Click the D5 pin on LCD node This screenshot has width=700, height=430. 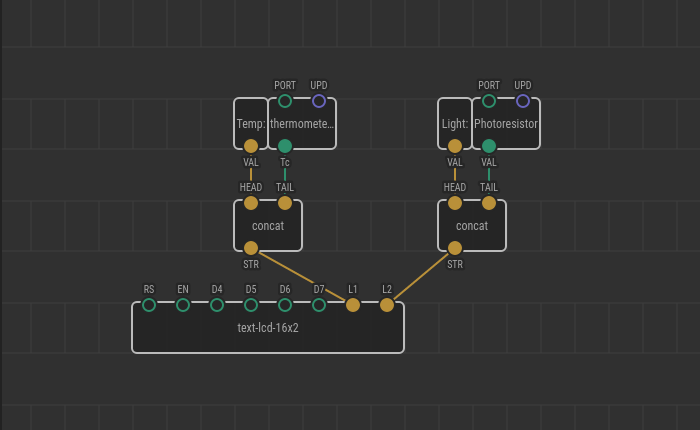pyautogui.click(x=251, y=305)
